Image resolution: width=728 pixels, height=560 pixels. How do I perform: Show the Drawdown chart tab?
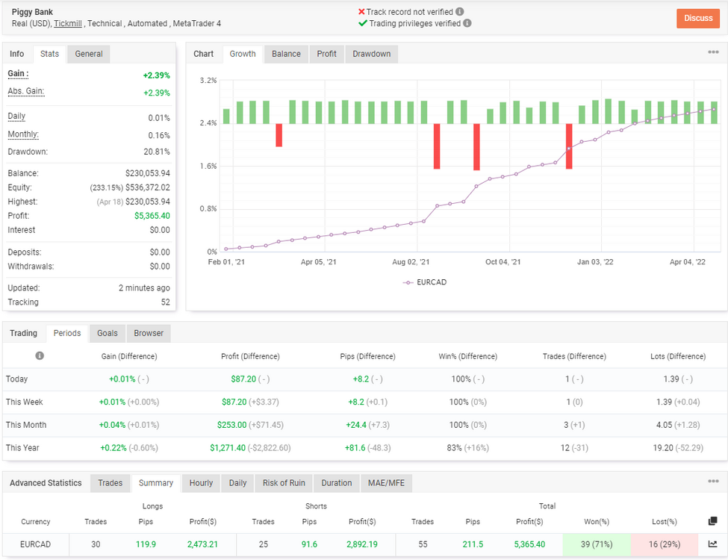click(371, 54)
